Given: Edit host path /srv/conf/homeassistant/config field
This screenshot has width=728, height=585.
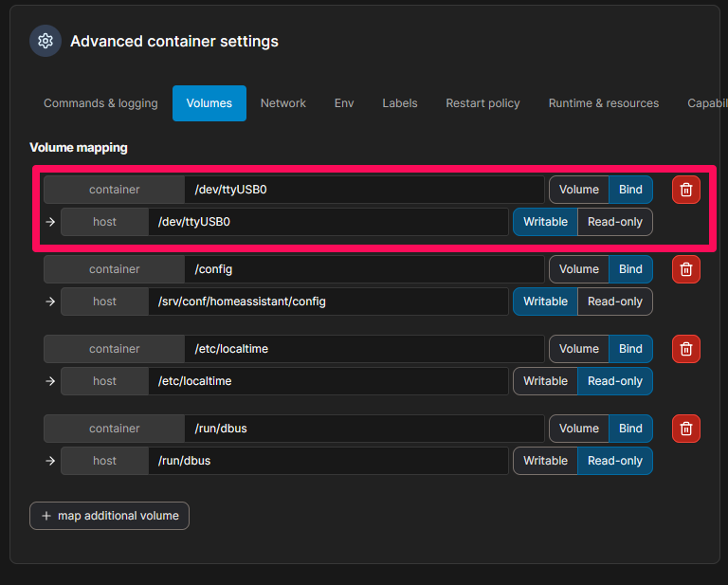Looking at the screenshot, I should 328,302.
